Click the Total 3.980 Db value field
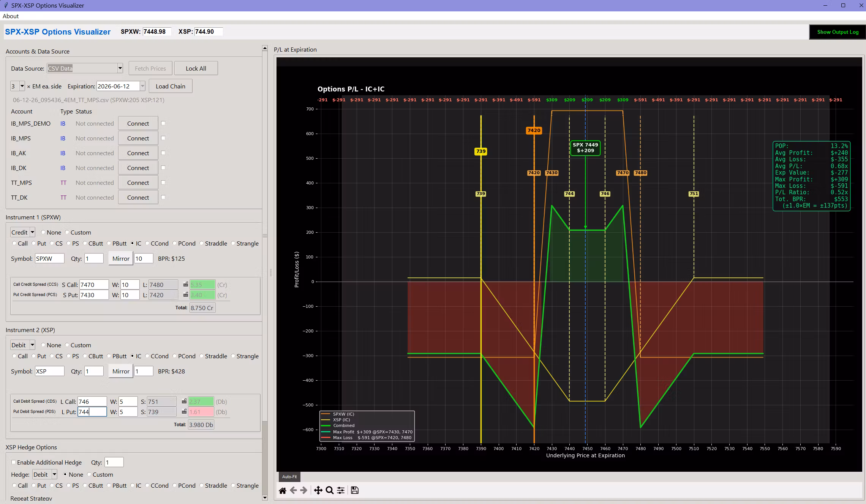Image resolution: width=866 pixels, height=504 pixels. click(x=201, y=425)
